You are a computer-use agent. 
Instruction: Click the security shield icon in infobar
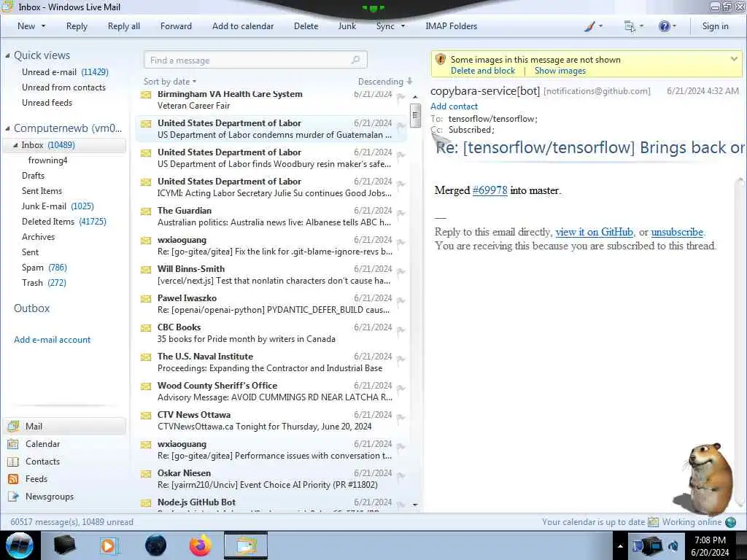(440, 60)
